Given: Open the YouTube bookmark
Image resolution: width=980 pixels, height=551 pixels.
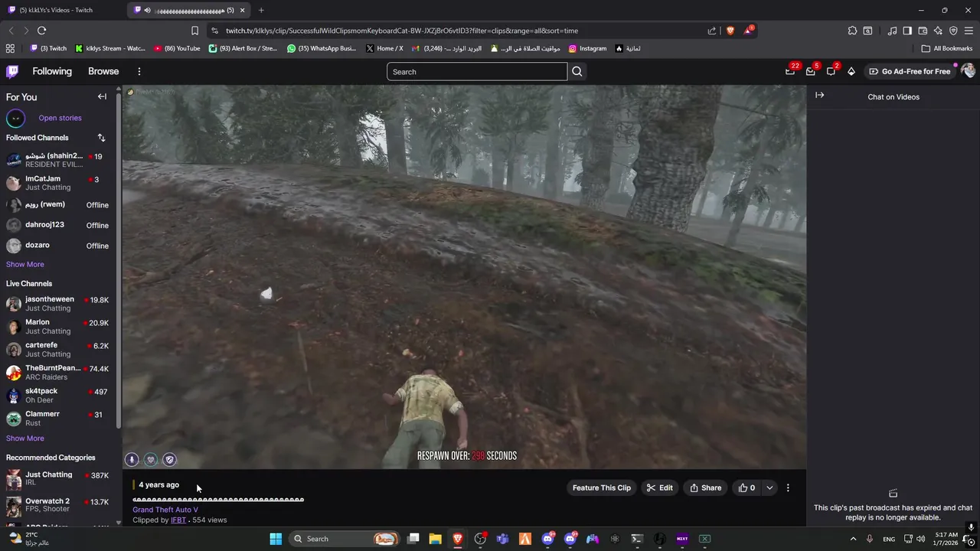Looking at the screenshot, I should click(x=177, y=48).
